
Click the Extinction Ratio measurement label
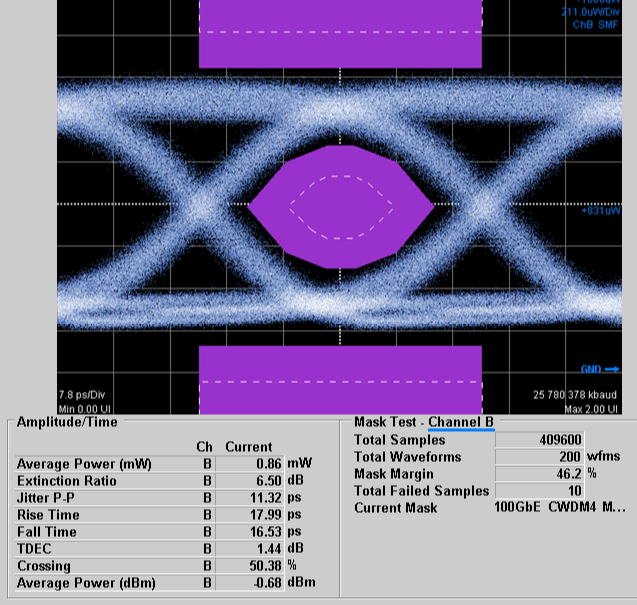coord(67,481)
